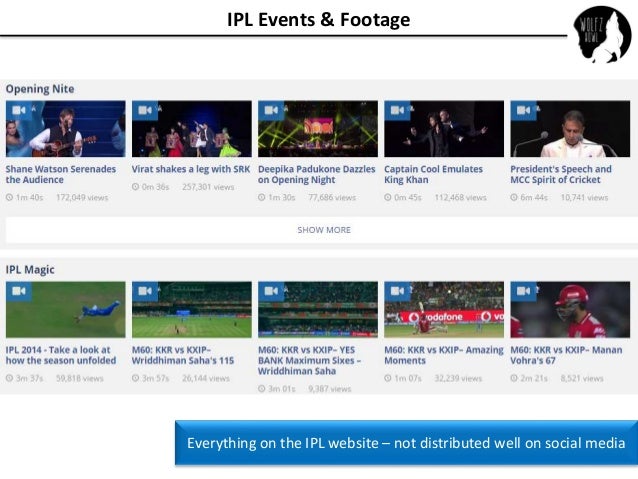Click clock icon beside 3m 01s duration
Image resolution: width=638 pixels, height=479 pixels.
coord(262,389)
